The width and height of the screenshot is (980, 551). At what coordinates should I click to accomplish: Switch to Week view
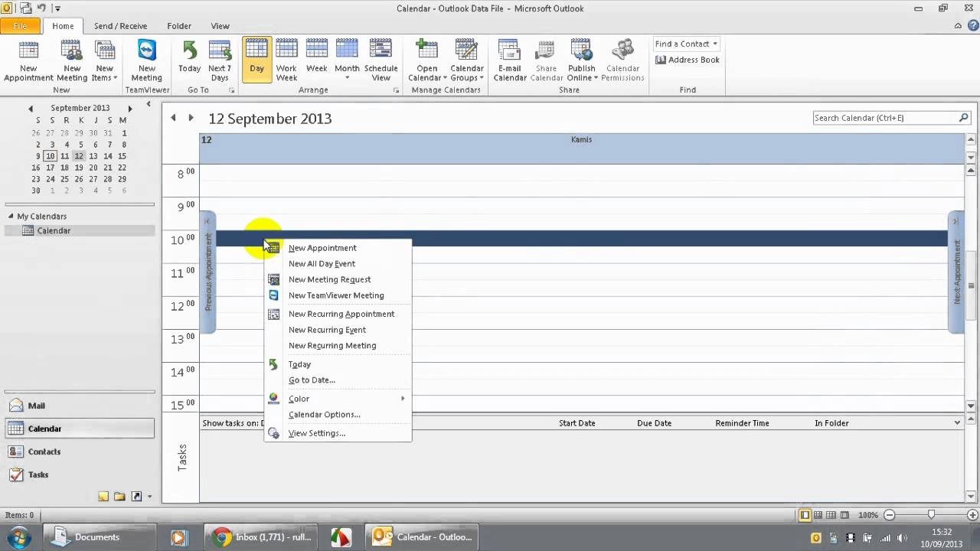316,61
